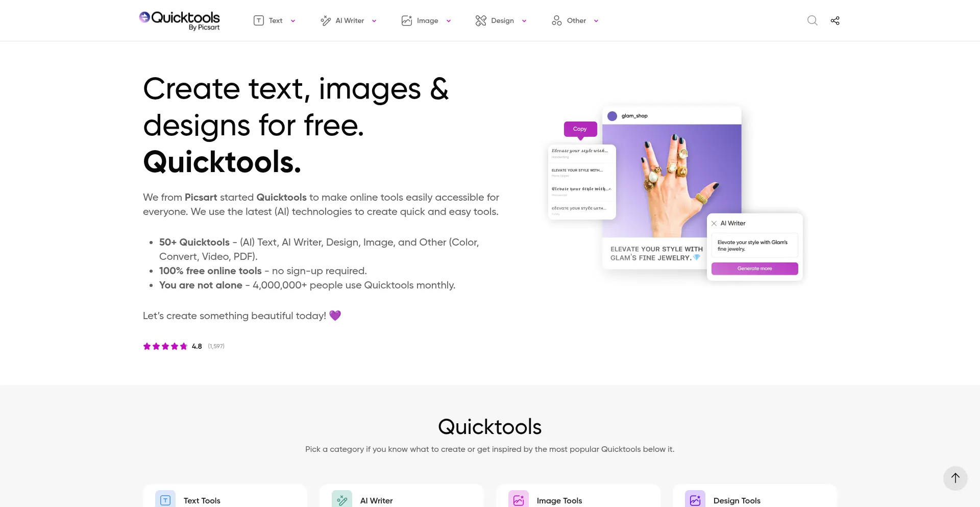Open the Text menu label
Viewport: 980px width, 507px height.
pyautogui.click(x=276, y=20)
